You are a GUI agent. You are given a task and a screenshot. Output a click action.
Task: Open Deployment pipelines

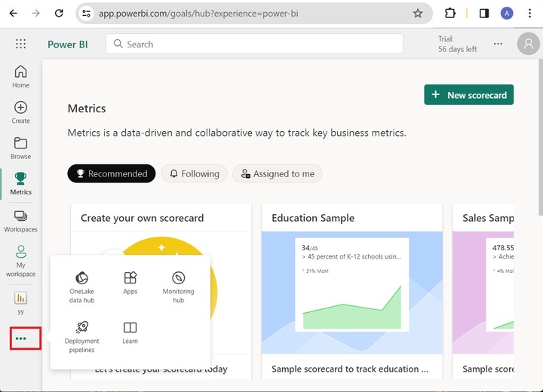[81, 328]
